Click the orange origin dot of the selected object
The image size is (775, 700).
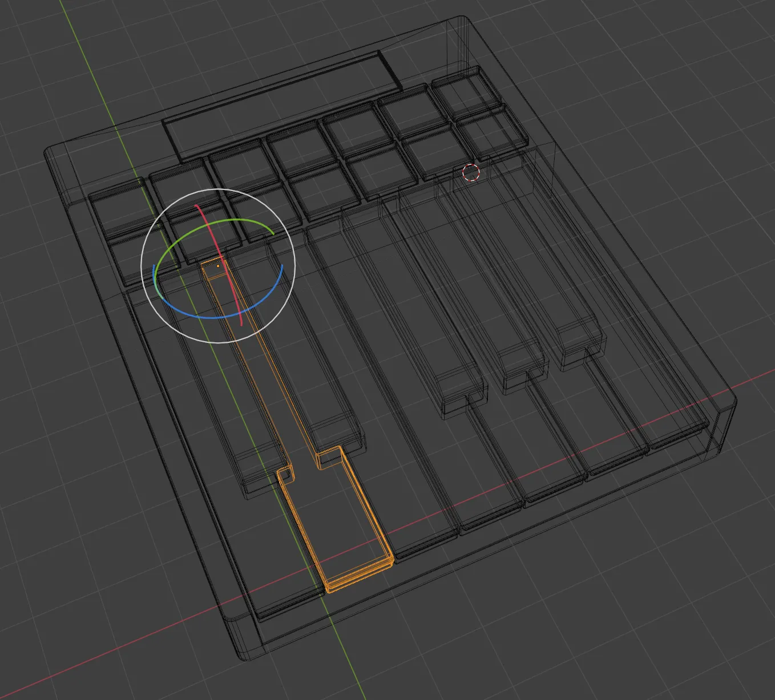[x=217, y=265]
